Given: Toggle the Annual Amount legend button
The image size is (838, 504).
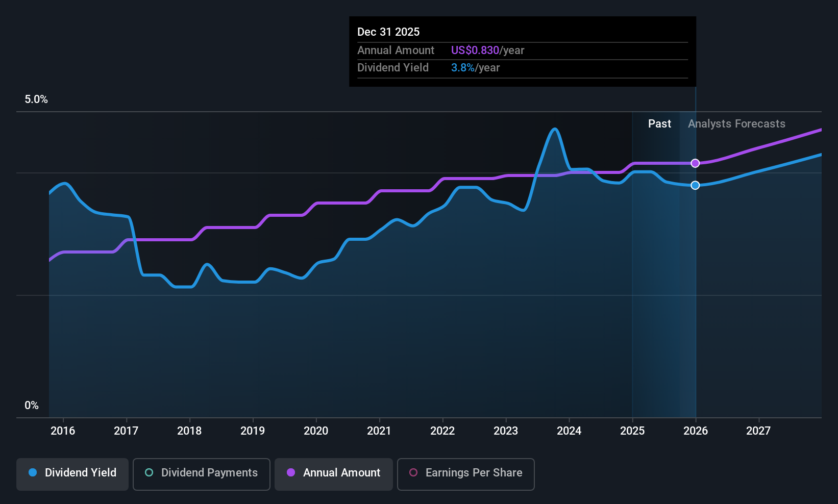Looking at the screenshot, I should (x=334, y=474).
